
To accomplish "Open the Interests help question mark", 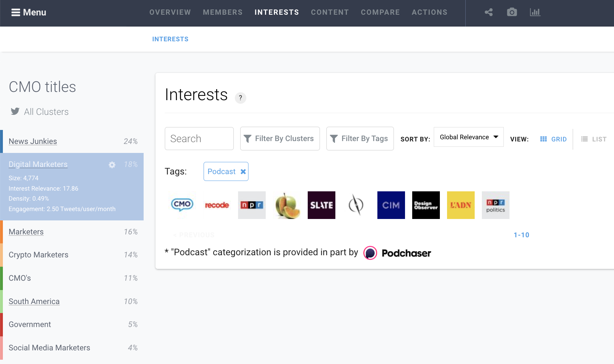I will tap(241, 98).
